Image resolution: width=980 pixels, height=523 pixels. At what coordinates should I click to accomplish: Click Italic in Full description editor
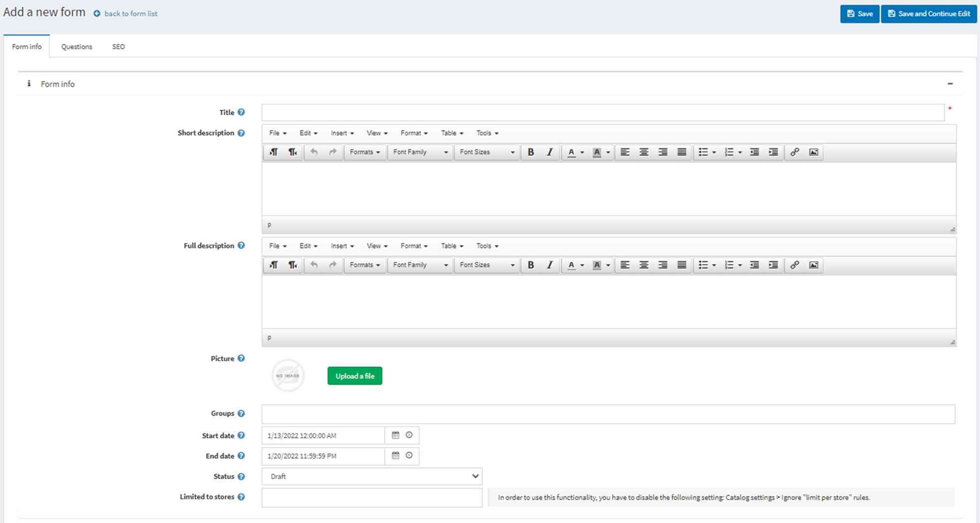click(549, 265)
